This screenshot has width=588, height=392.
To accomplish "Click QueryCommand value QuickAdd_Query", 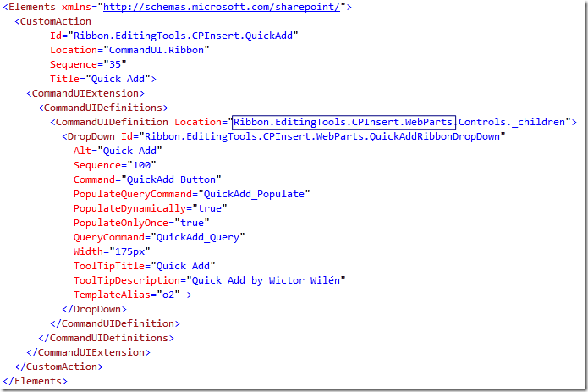I will [x=198, y=237].
